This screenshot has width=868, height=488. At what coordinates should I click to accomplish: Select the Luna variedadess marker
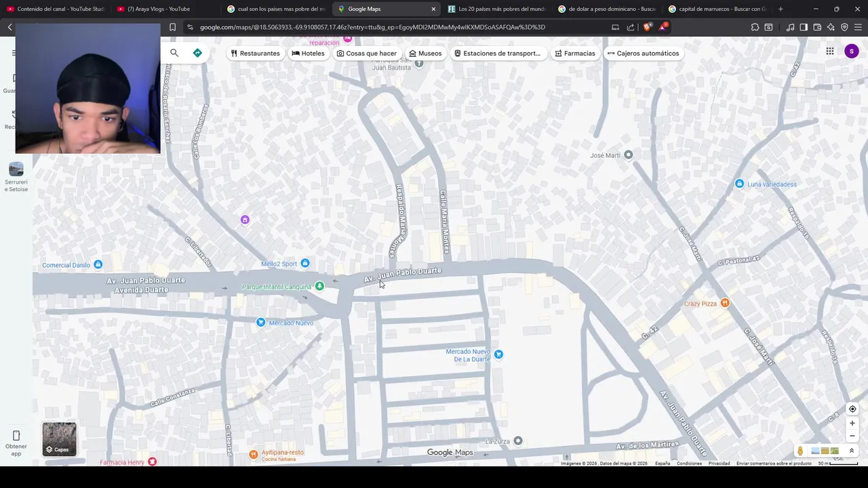pyautogui.click(x=739, y=184)
